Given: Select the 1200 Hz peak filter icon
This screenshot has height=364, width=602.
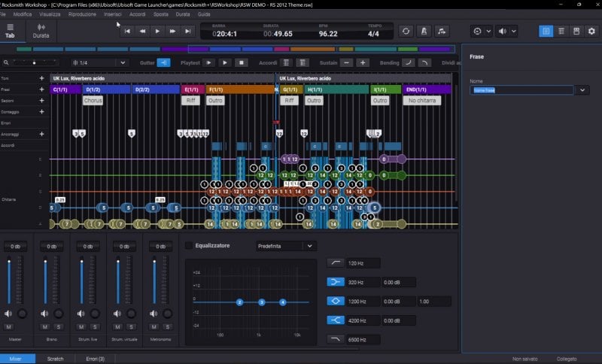Looking at the screenshot, I should [336, 301].
